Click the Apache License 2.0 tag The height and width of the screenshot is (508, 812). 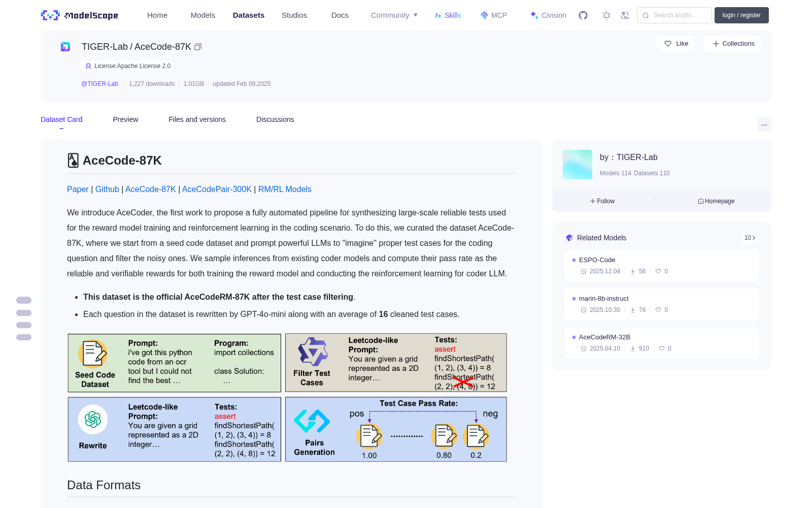127,66
